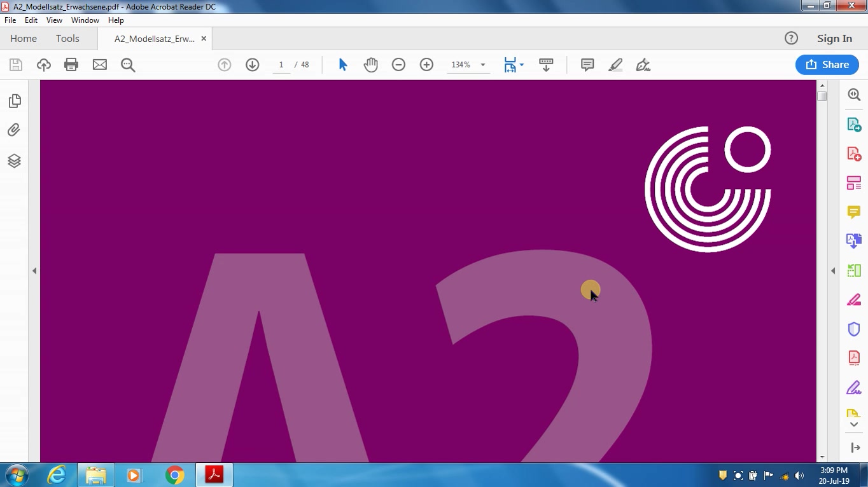This screenshot has width=868, height=487.
Task: Expand the fit page options dropdown
Action: 514,65
